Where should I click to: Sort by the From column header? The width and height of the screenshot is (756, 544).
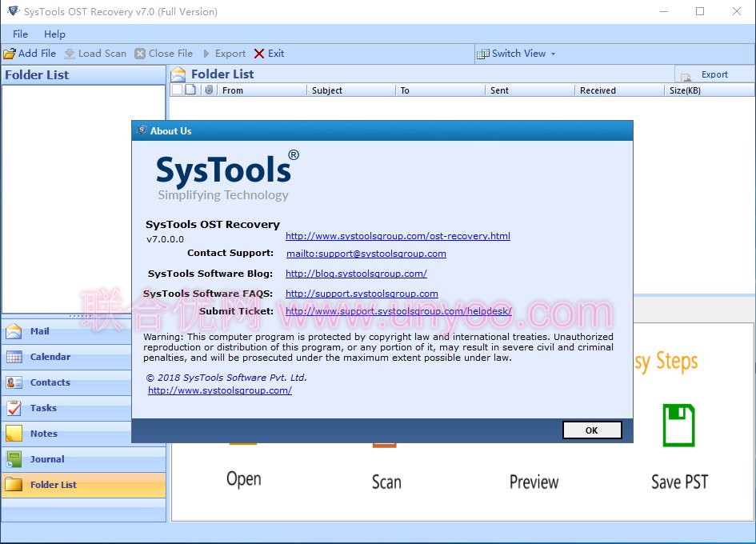262,90
